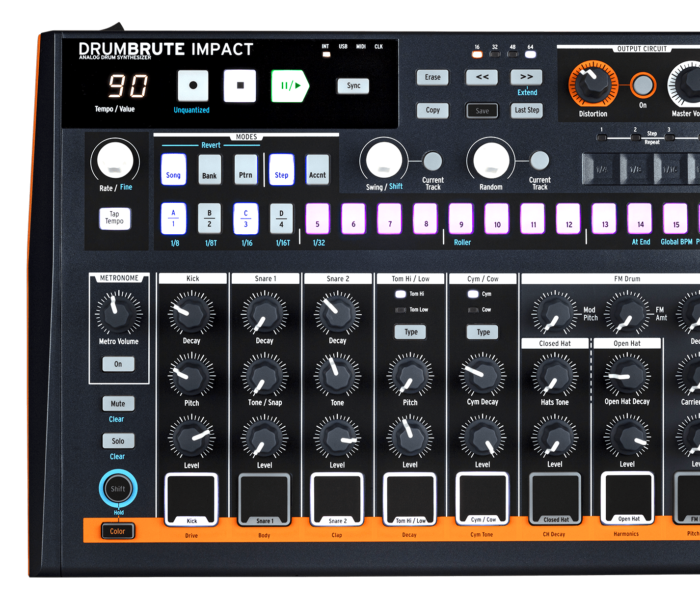
Task: Click the Last Step button
Action: pyautogui.click(x=527, y=110)
